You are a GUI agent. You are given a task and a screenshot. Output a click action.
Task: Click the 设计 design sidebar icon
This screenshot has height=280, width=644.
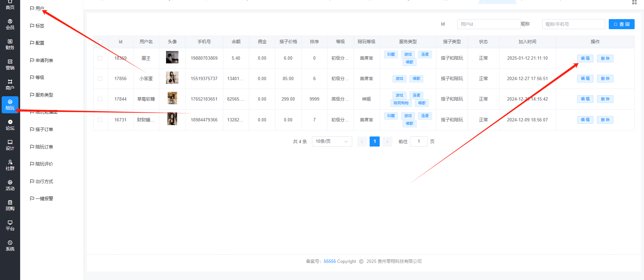(x=10, y=145)
